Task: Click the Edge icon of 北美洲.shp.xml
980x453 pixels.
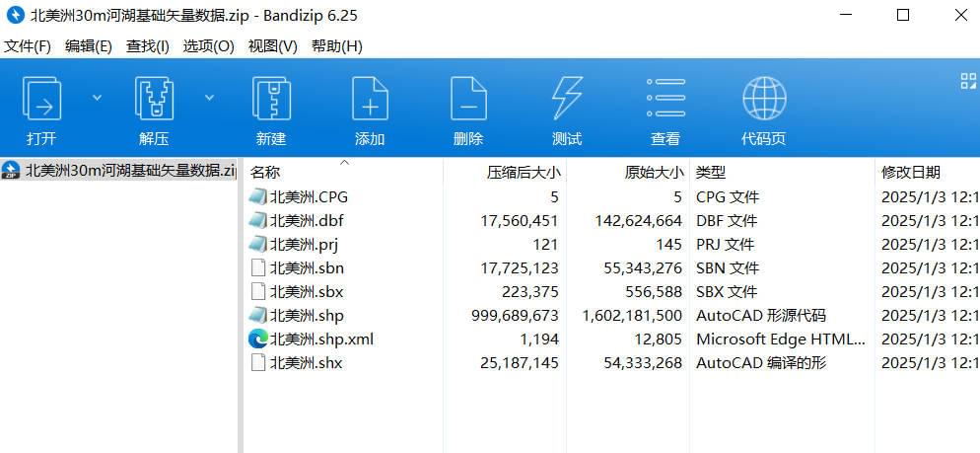Action: [x=257, y=340]
